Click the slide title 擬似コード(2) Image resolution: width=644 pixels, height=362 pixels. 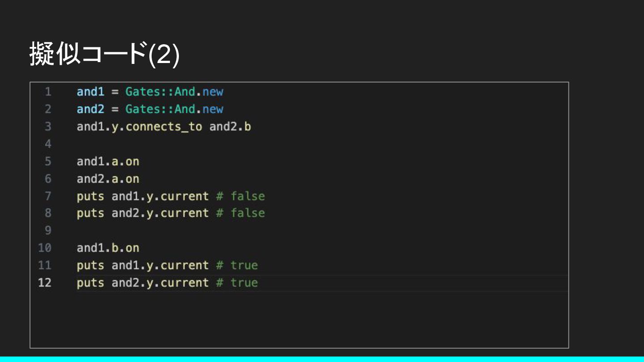tap(104, 54)
